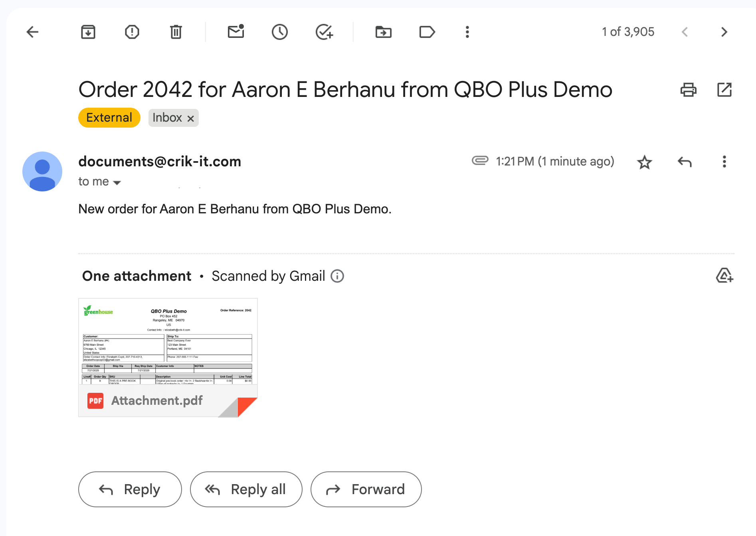Click the Forward button
Image resolution: width=756 pixels, height=536 pixels.
tap(366, 489)
